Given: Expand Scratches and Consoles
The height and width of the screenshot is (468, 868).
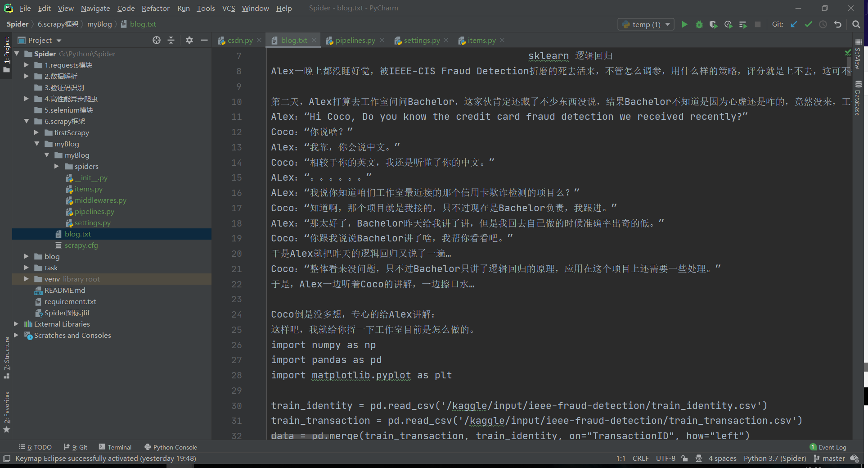Looking at the screenshot, I should tap(16, 335).
